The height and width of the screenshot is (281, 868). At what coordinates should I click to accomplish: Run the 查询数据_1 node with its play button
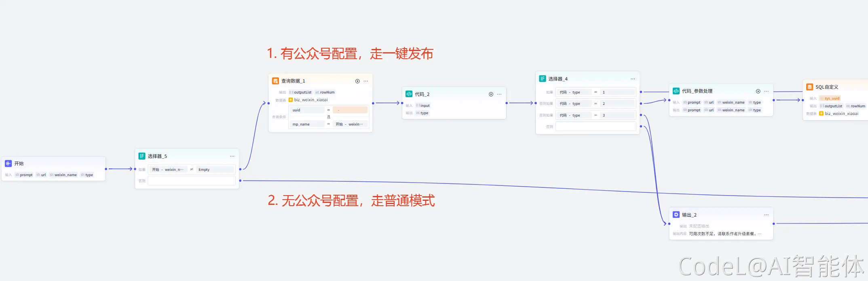357,81
